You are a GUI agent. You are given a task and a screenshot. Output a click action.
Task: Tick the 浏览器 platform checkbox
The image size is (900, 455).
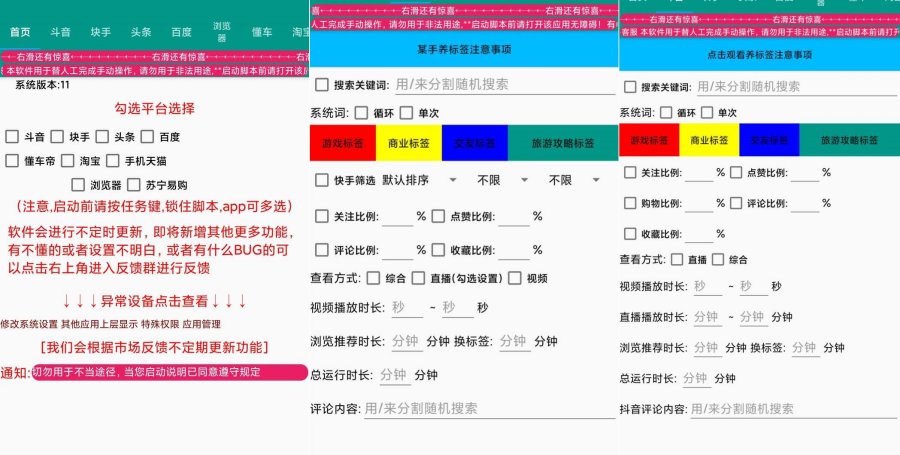click(78, 185)
